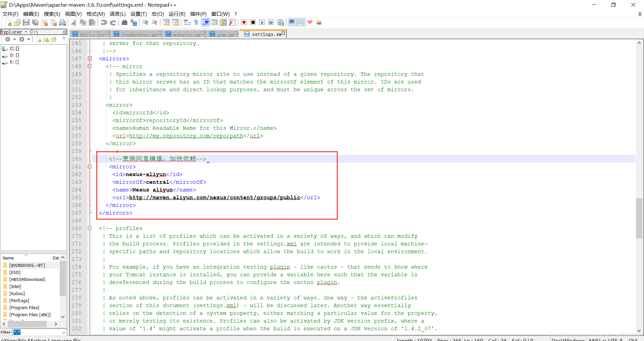Open the Function List toolbar icon

tap(232, 22)
